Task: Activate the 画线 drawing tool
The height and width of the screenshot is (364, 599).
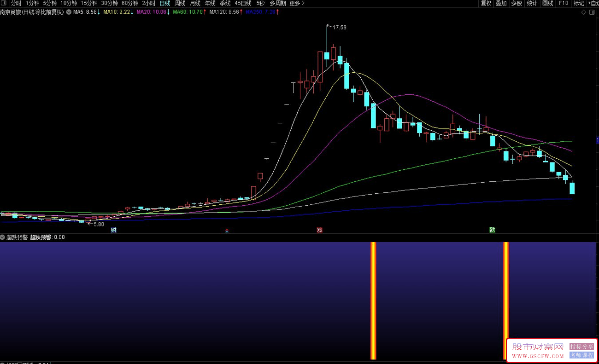Action: (x=548, y=3)
